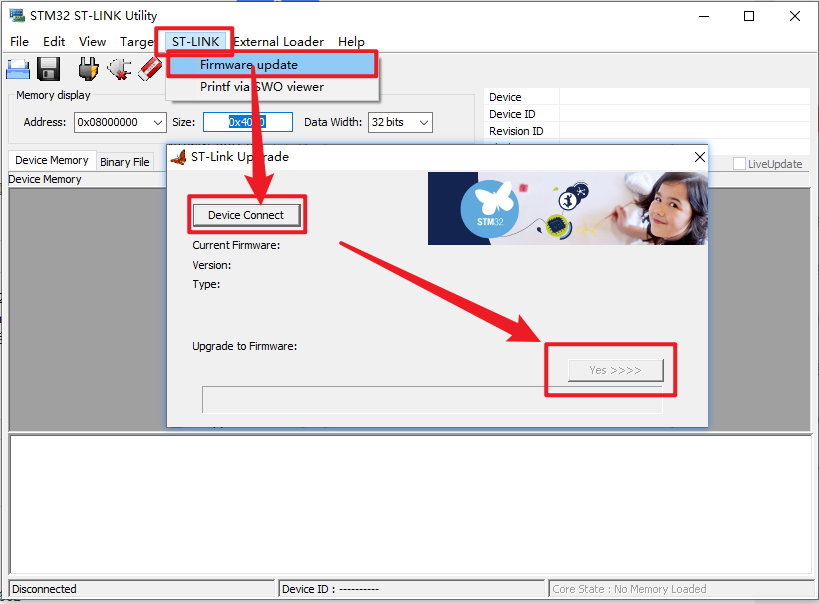819x604 pixels.
Task: Click the butterfly icon in ST-Link Upgrade title
Action: 179,157
